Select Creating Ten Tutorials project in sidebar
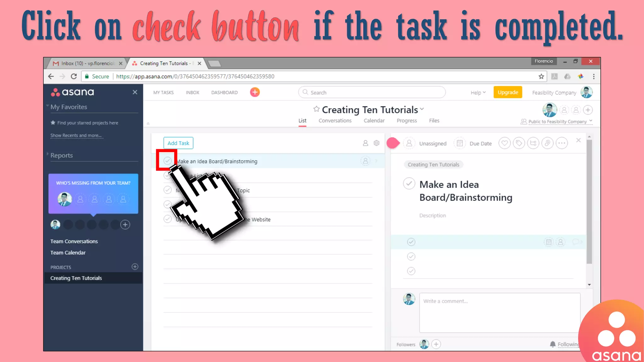Image resolution: width=644 pixels, height=362 pixels. click(x=93, y=278)
